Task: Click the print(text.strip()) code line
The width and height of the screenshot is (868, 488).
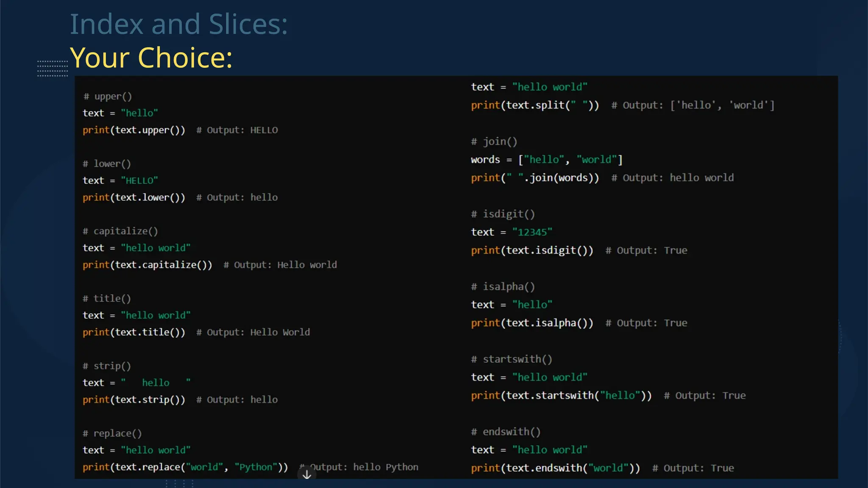Action: pos(134,399)
